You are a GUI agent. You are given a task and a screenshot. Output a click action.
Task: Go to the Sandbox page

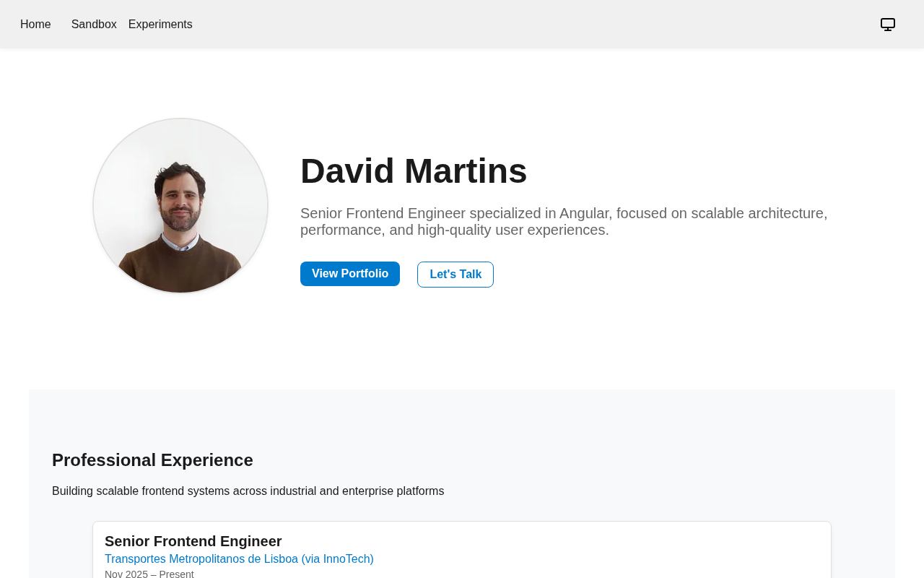click(94, 25)
